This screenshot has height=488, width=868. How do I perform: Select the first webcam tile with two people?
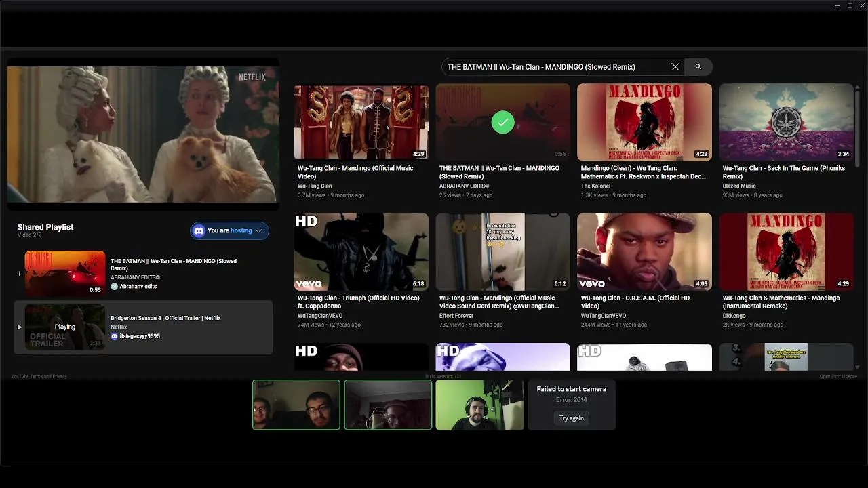pyautogui.click(x=296, y=405)
